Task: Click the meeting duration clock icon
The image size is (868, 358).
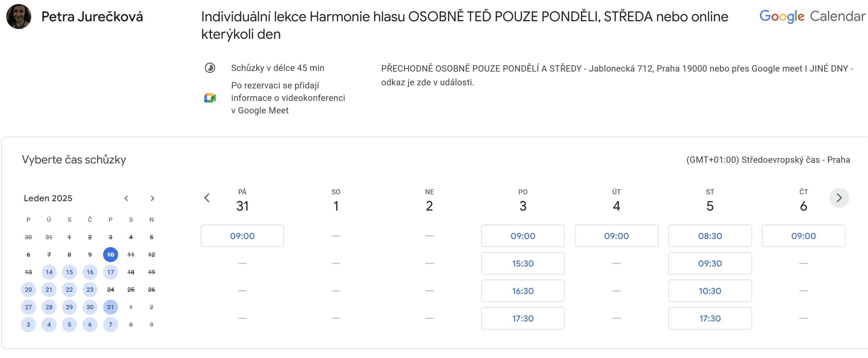Action: click(x=210, y=68)
